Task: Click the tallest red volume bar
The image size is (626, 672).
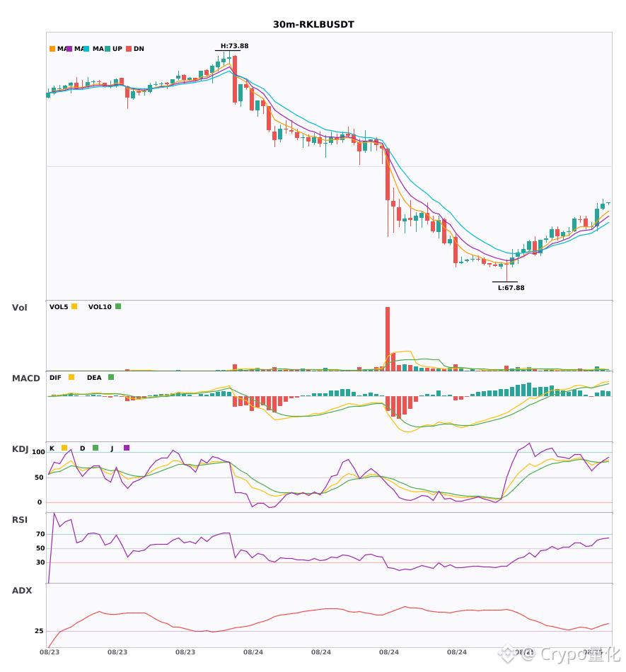Action: click(x=388, y=339)
